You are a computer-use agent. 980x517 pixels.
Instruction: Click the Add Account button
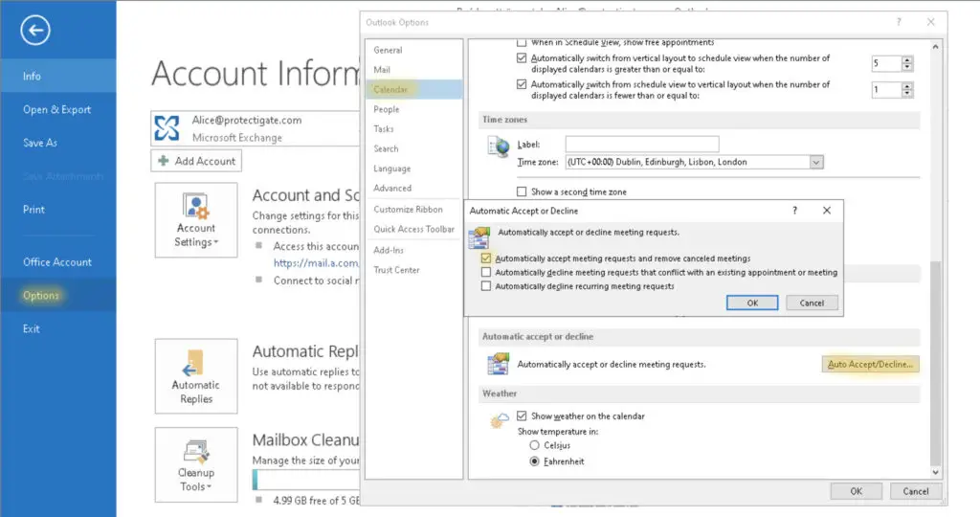coord(196,161)
